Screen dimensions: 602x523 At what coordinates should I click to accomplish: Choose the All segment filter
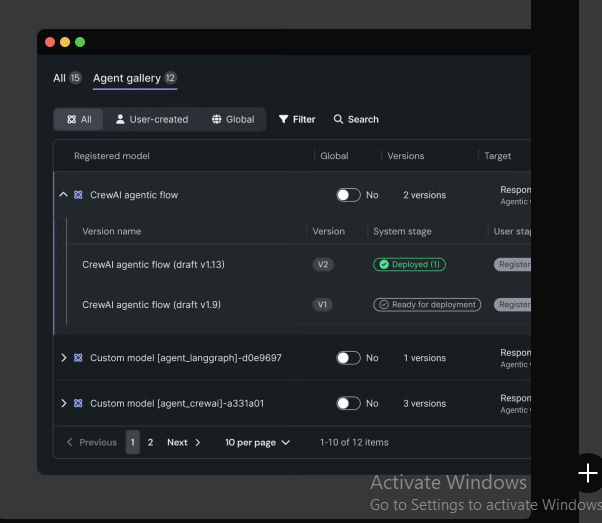(79, 119)
